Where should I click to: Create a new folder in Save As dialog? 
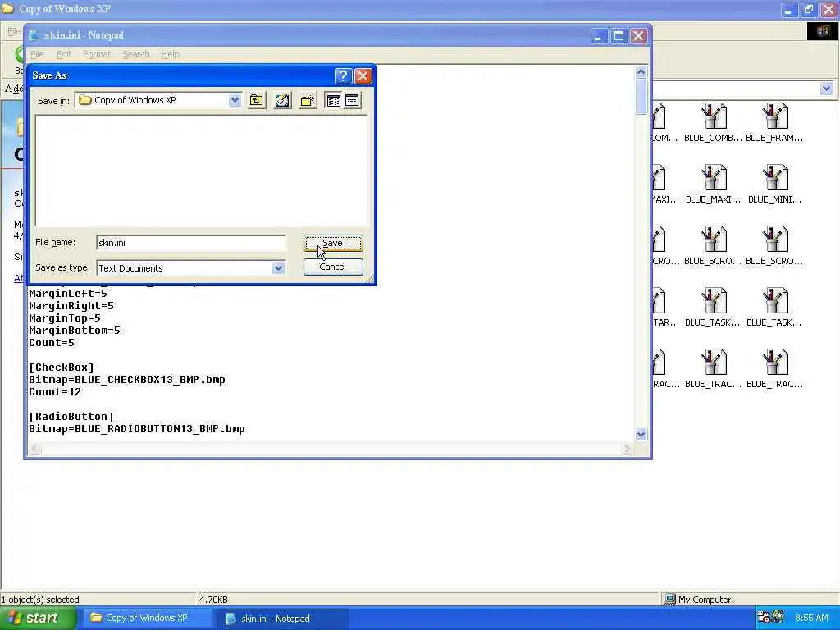[308, 100]
